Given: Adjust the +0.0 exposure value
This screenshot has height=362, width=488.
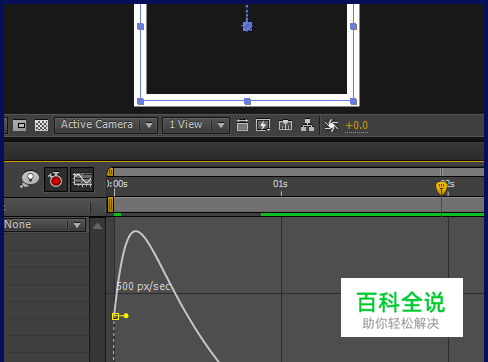Looking at the screenshot, I should [x=357, y=126].
